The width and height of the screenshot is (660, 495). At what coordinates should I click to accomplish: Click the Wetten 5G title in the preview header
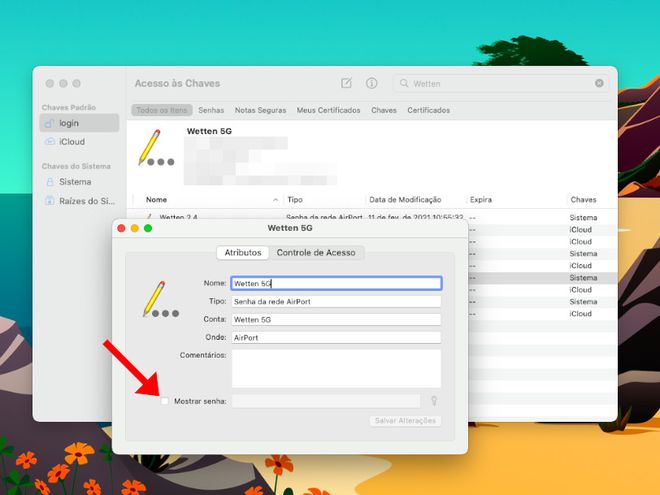click(x=209, y=131)
